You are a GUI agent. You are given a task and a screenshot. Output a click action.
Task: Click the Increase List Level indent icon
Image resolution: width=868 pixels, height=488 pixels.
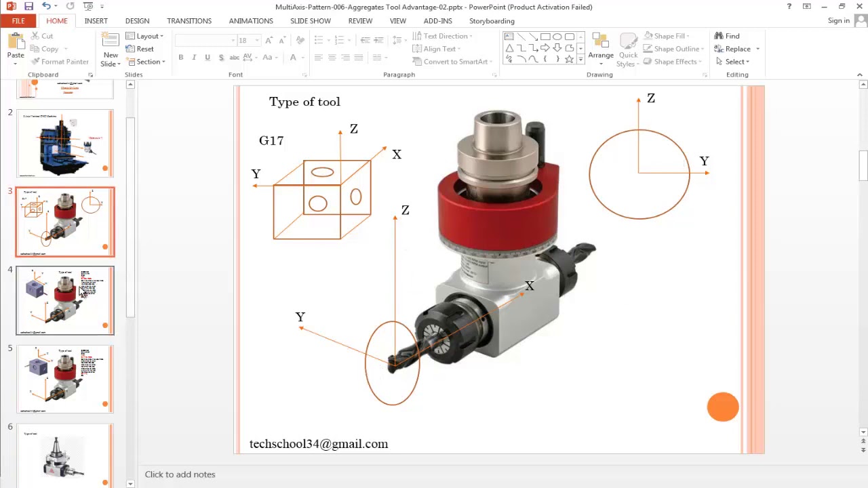[378, 41]
